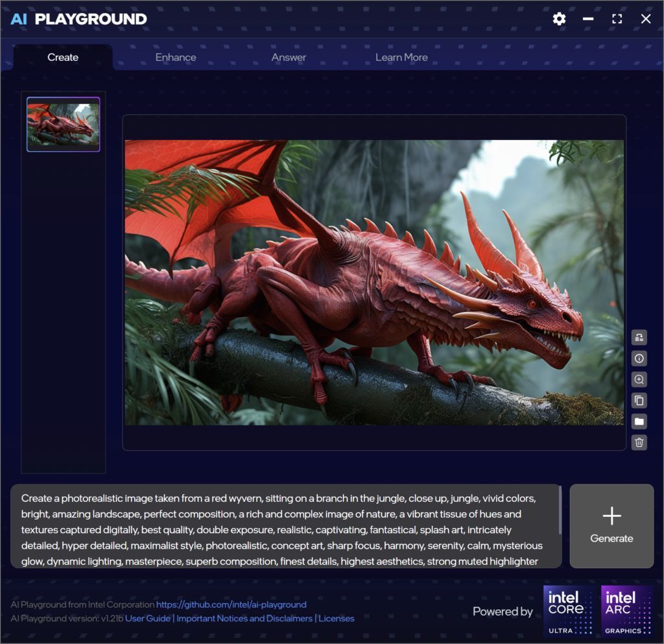Click the magnifier zoom-in icon
This screenshot has height=644, width=664.
(x=639, y=379)
